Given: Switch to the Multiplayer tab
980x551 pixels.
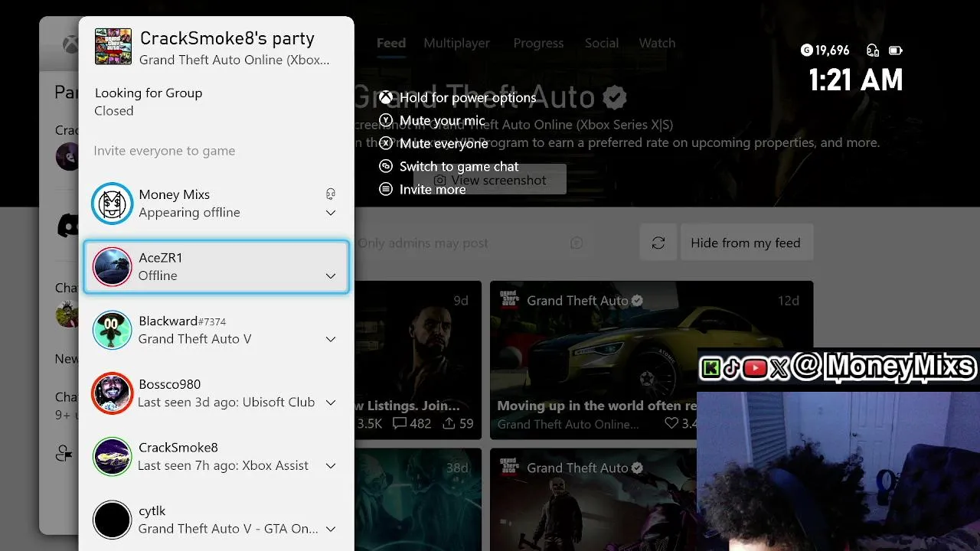Looking at the screenshot, I should [x=456, y=43].
